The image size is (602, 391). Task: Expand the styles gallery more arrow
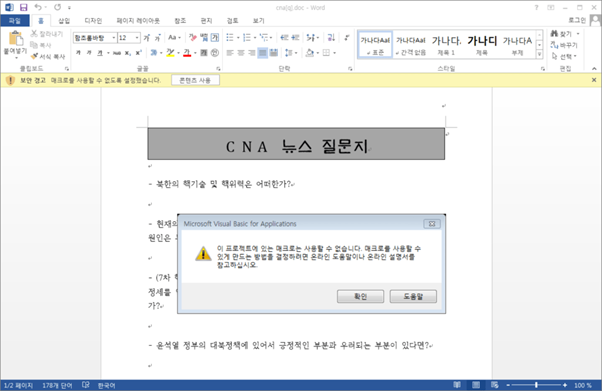coord(539,54)
